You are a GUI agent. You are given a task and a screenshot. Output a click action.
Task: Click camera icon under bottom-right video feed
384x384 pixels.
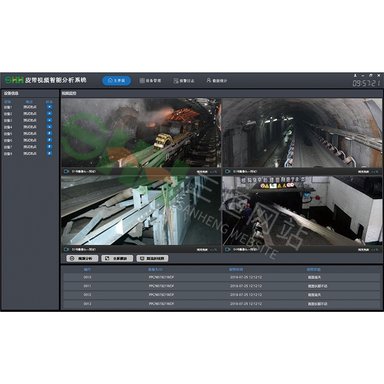[228, 249]
